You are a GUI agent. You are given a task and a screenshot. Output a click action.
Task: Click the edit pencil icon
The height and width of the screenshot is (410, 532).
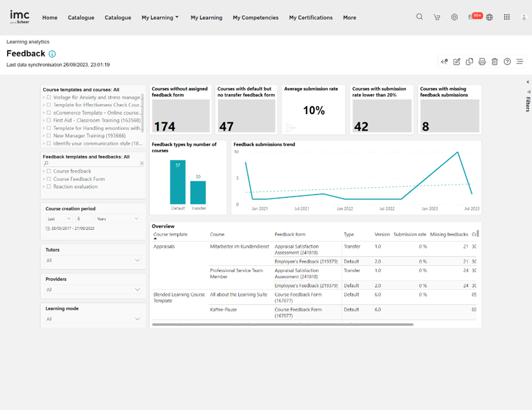457,62
